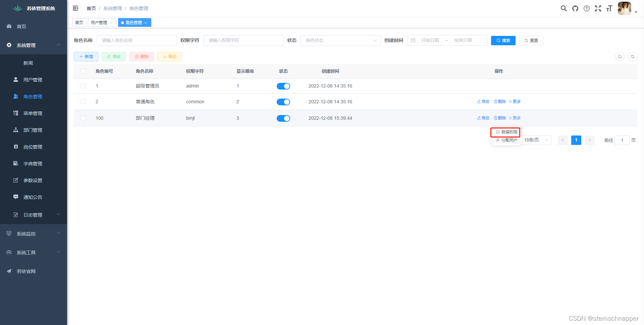This screenshot has width=644, height=325.
Task: Click the 新增 add button
Action: pyautogui.click(x=86, y=56)
